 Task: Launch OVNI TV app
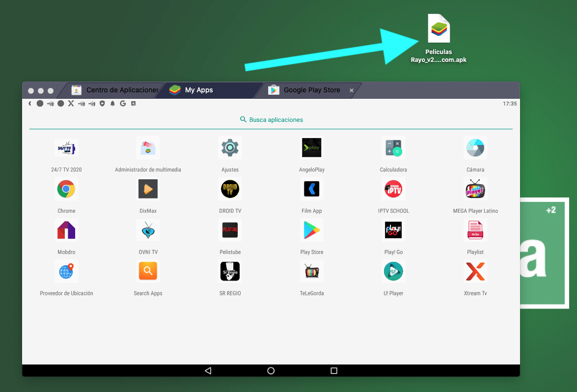tap(148, 230)
